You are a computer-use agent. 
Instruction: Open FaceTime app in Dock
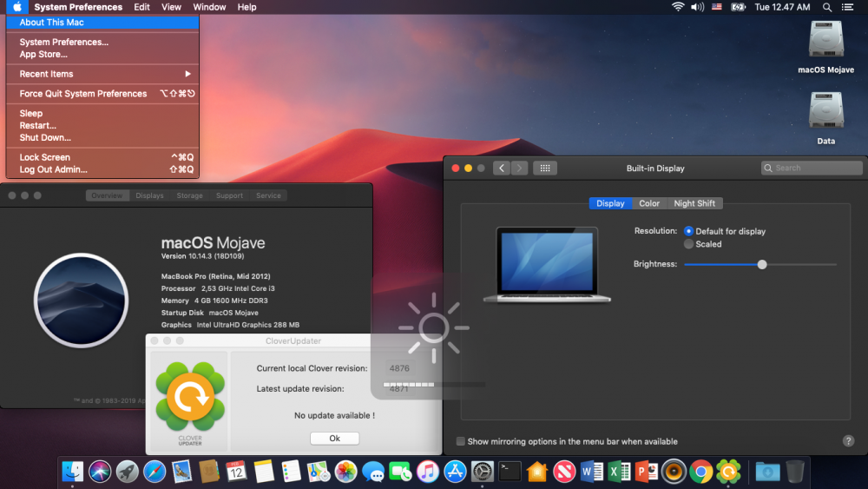[400, 472]
